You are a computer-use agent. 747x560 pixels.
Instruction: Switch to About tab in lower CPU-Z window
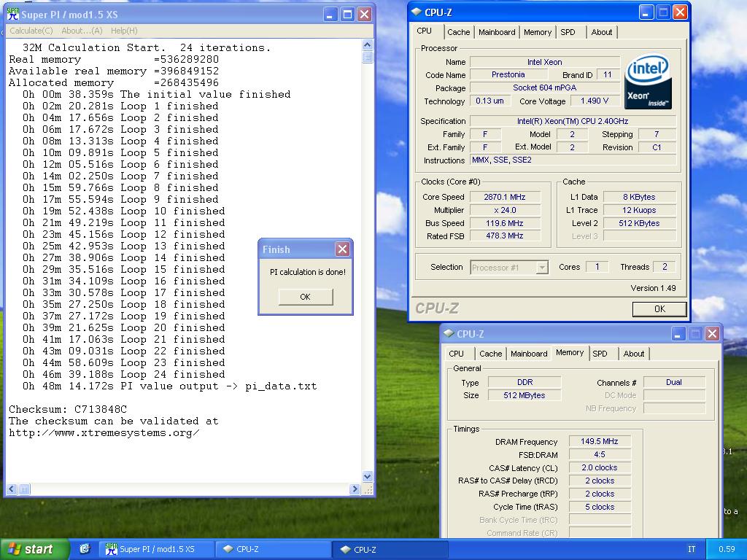[x=634, y=354]
